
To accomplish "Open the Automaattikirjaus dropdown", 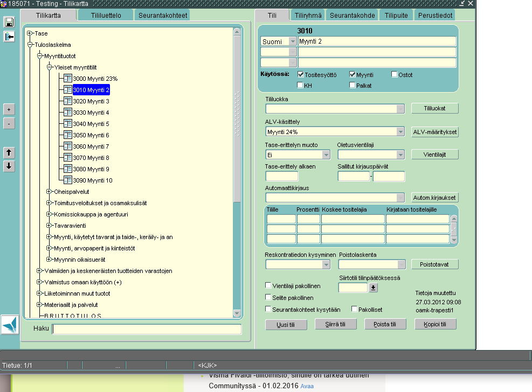I will coord(400,198).
